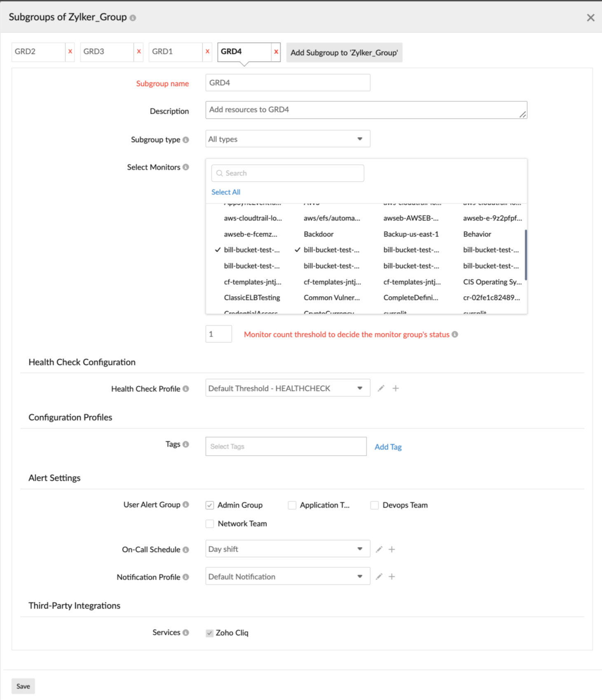Switch to the GRD3 subgroup tab

coord(107,52)
